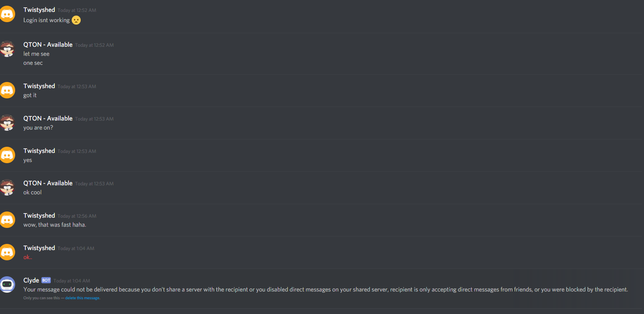The image size is (644, 314).
Task: Click the sad face emoji
Action: pyautogui.click(x=76, y=20)
